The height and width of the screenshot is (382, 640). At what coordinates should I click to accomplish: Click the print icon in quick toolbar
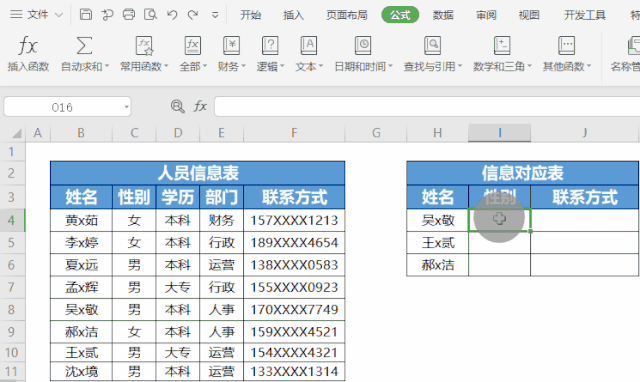[129, 15]
